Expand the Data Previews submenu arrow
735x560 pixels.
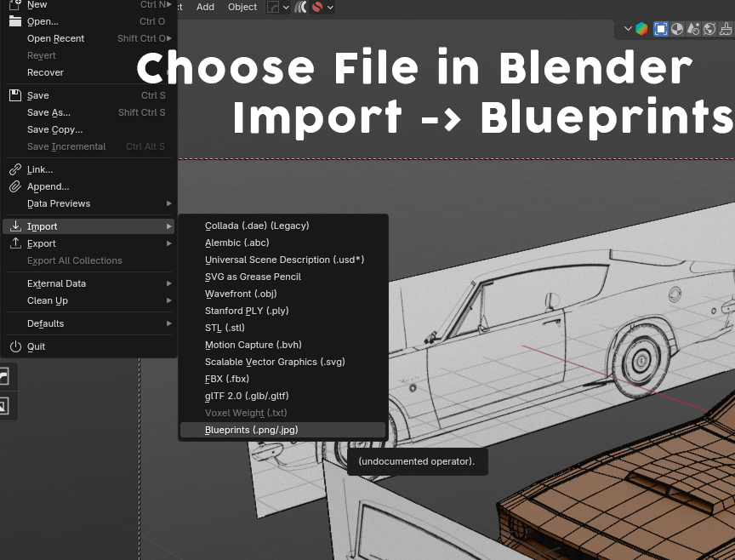(168, 203)
